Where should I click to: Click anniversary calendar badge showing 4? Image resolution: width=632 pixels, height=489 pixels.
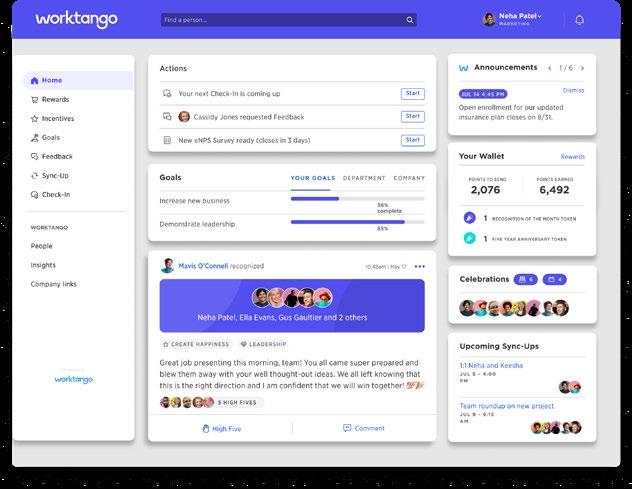coord(555,279)
